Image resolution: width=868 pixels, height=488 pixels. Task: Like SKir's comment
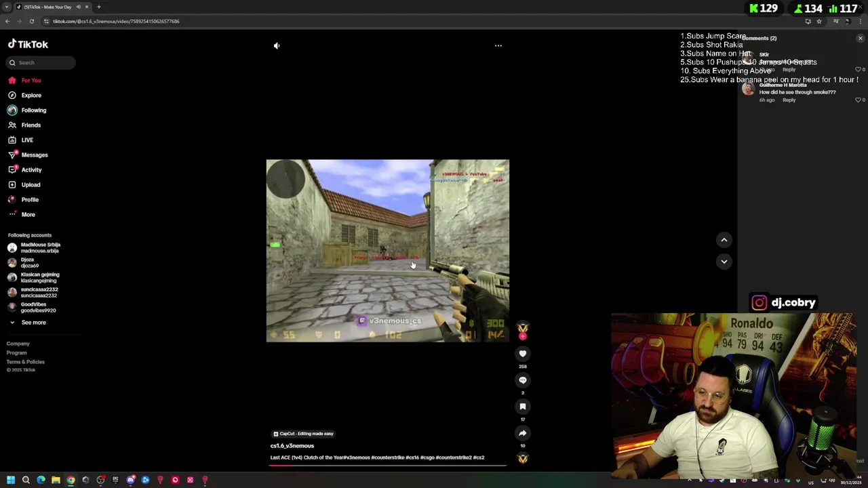tap(858, 70)
